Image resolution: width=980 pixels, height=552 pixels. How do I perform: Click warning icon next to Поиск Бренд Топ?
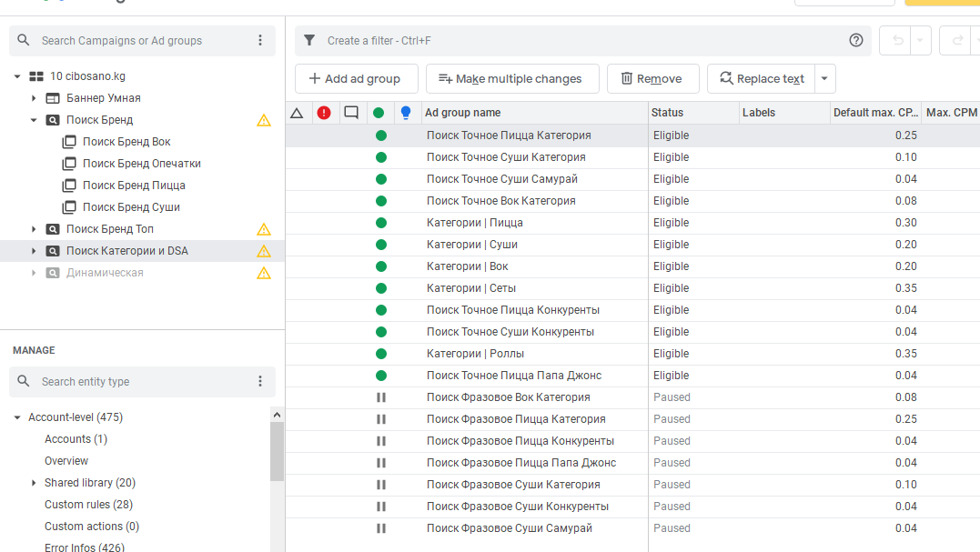[264, 230]
